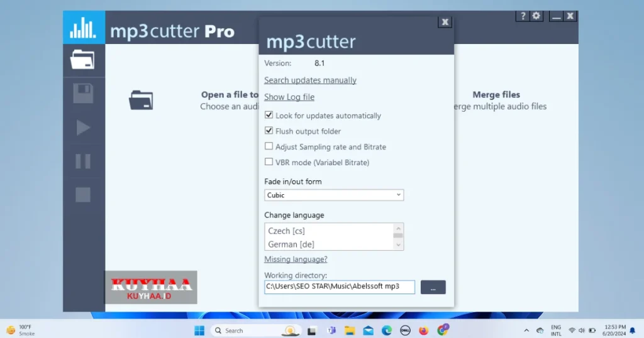Select German [de] language
The height and width of the screenshot is (338, 644).
(291, 244)
